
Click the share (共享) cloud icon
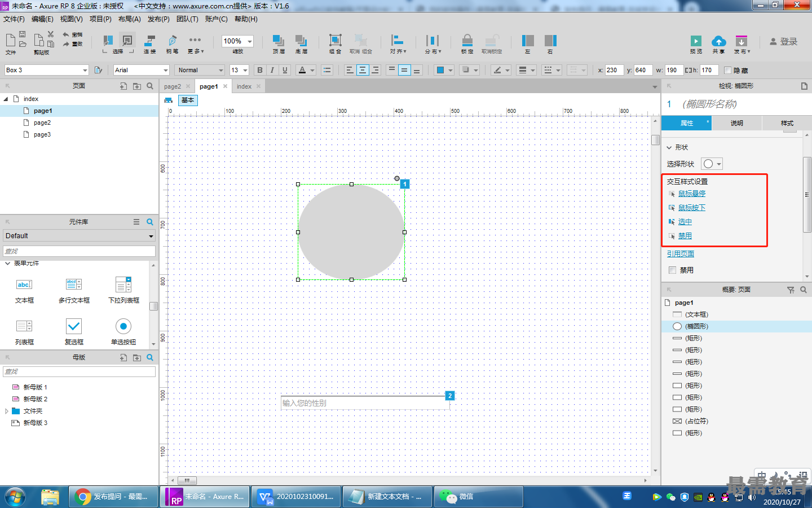[718, 41]
